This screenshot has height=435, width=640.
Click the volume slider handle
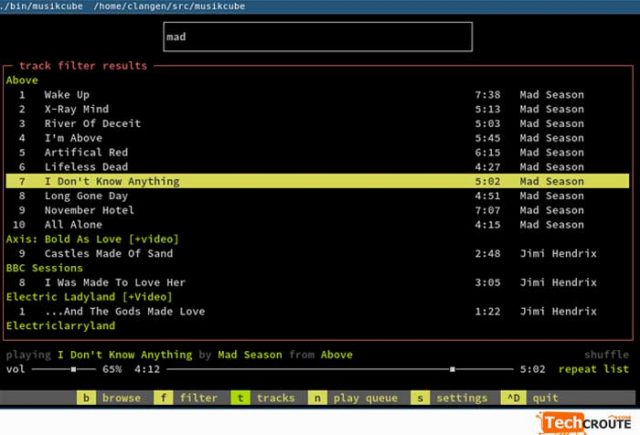[x=73, y=369]
